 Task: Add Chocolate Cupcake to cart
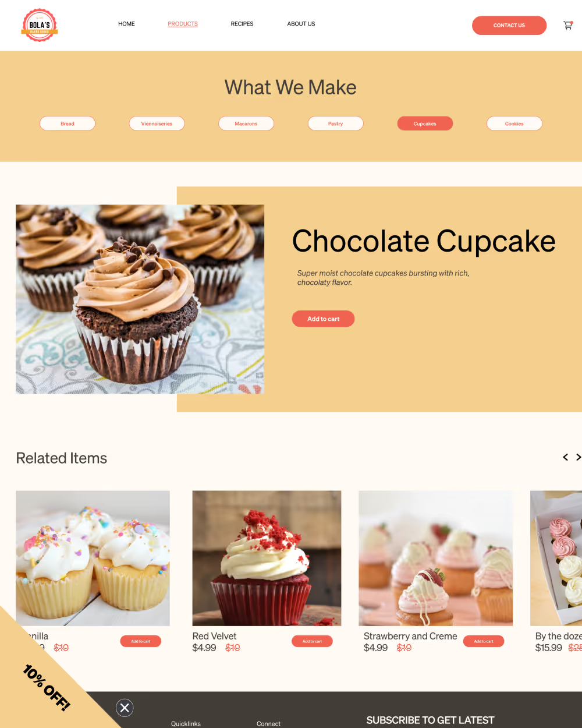point(323,319)
